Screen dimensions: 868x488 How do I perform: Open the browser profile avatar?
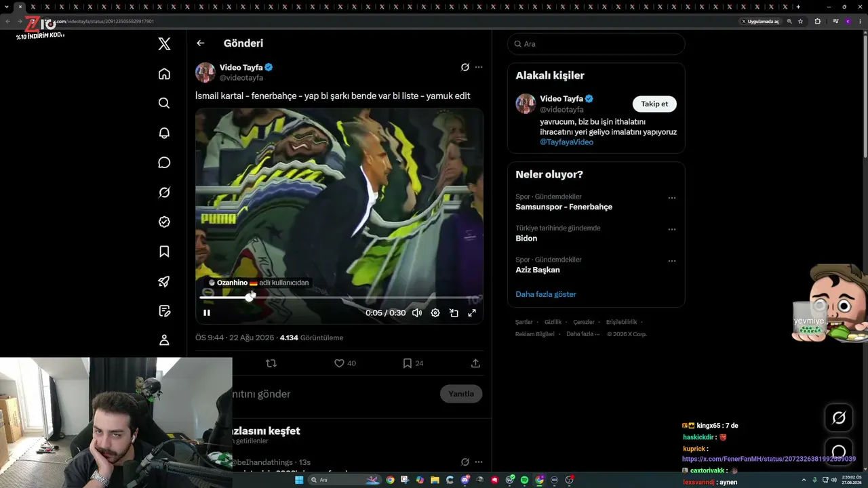[848, 22]
